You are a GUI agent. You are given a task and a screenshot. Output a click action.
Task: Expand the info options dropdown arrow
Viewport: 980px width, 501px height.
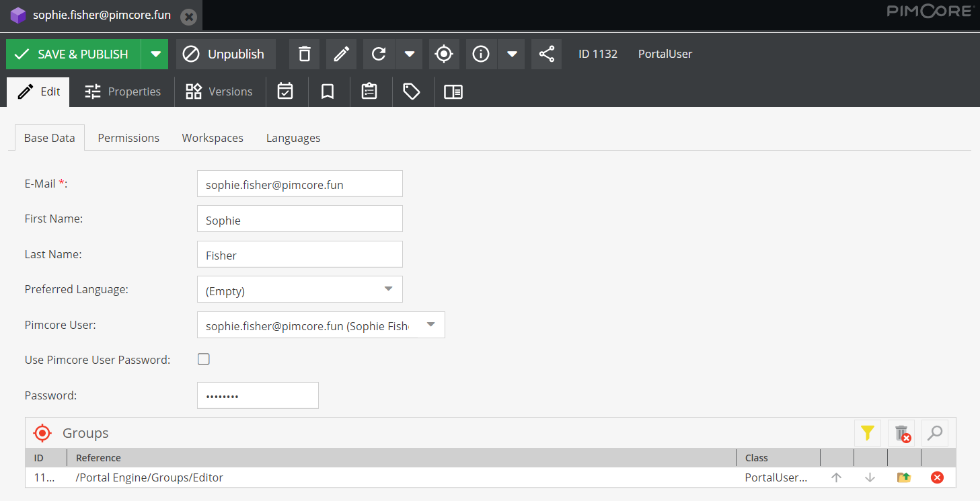512,54
